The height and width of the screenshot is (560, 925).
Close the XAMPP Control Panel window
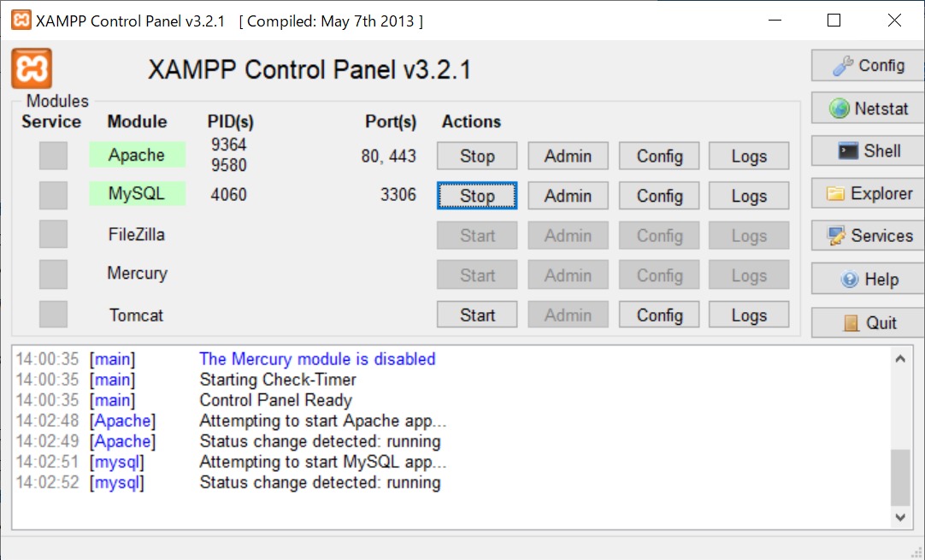coord(894,20)
